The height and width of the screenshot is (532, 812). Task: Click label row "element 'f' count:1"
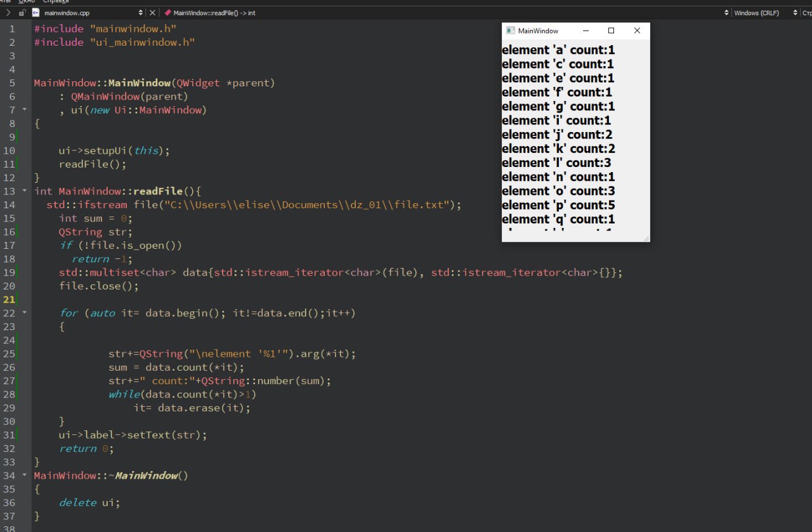(557, 92)
